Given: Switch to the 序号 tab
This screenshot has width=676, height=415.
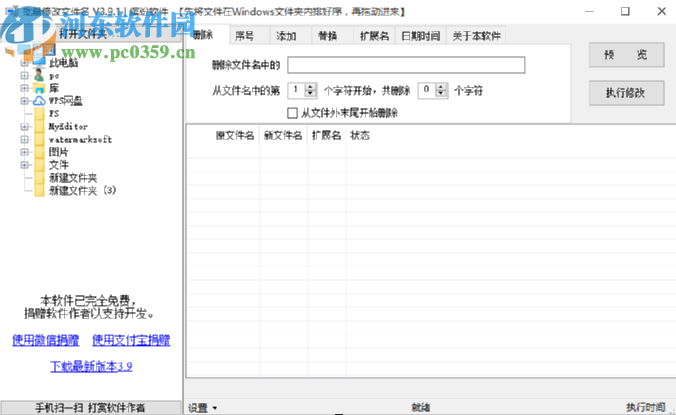Looking at the screenshot, I should pyautogui.click(x=249, y=36).
